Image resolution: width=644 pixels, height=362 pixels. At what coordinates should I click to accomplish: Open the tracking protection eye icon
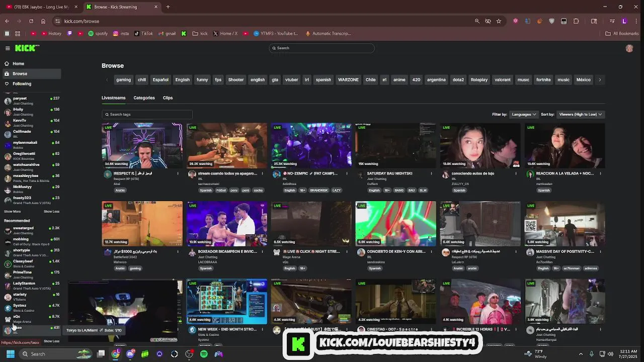click(488, 21)
